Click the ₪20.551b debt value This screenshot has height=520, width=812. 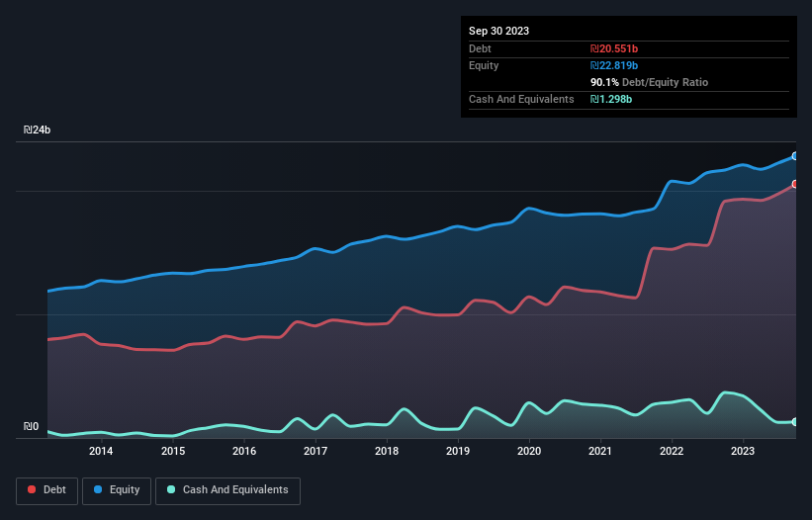point(614,48)
